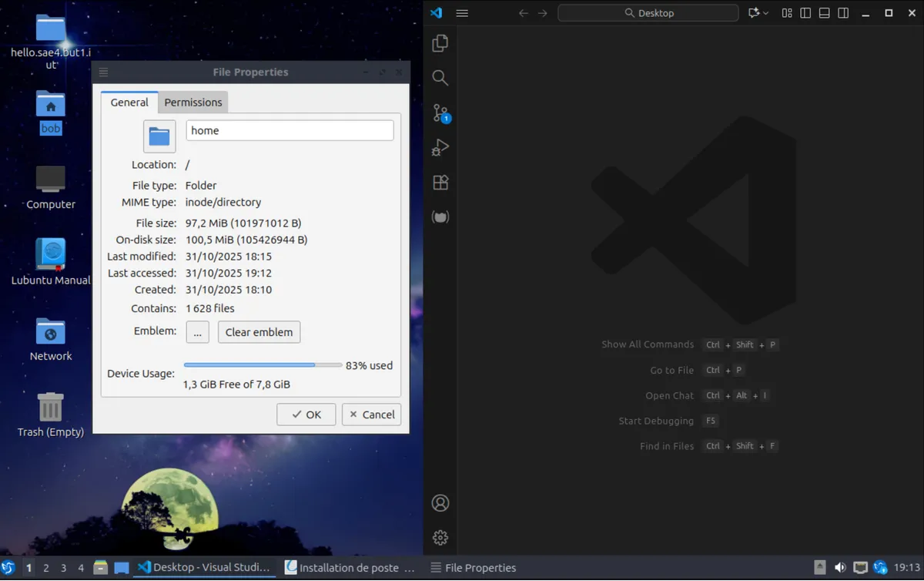Select the Trash (Empty) desktop icon
This screenshot has height=581, width=924.
51,415
